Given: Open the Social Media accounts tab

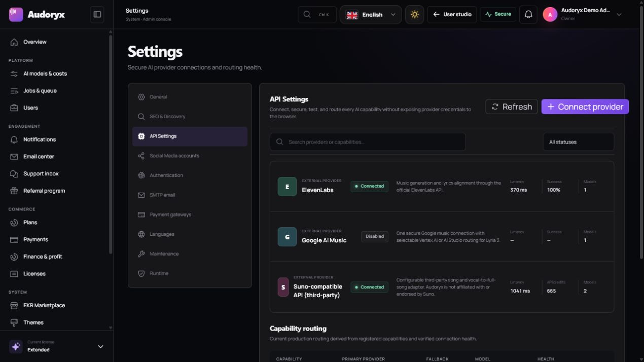Looking at the screenshot, I should pyautogui.click(x=190, y=156).
